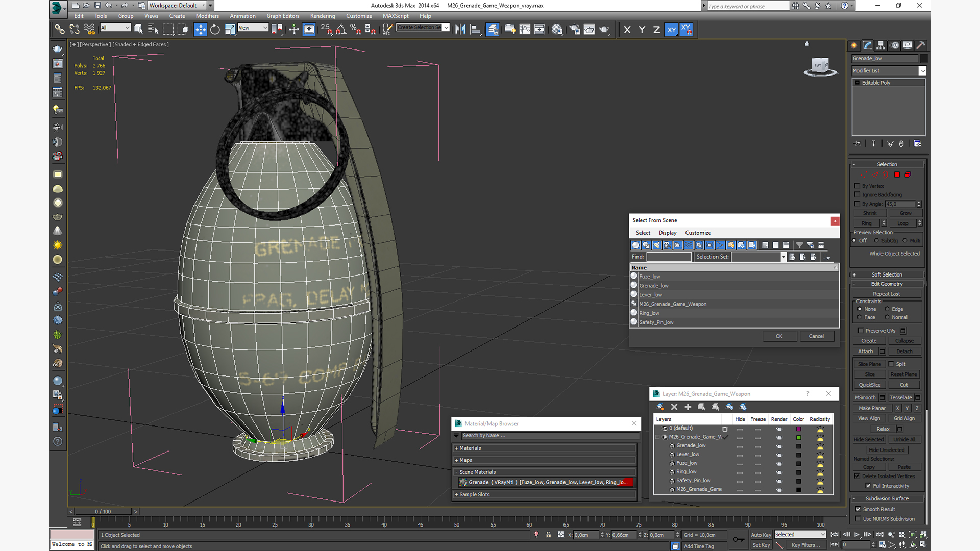Toggle Smooth Result checkbox
The width and height of the screenshot is (980, 551).
[858, 509]
